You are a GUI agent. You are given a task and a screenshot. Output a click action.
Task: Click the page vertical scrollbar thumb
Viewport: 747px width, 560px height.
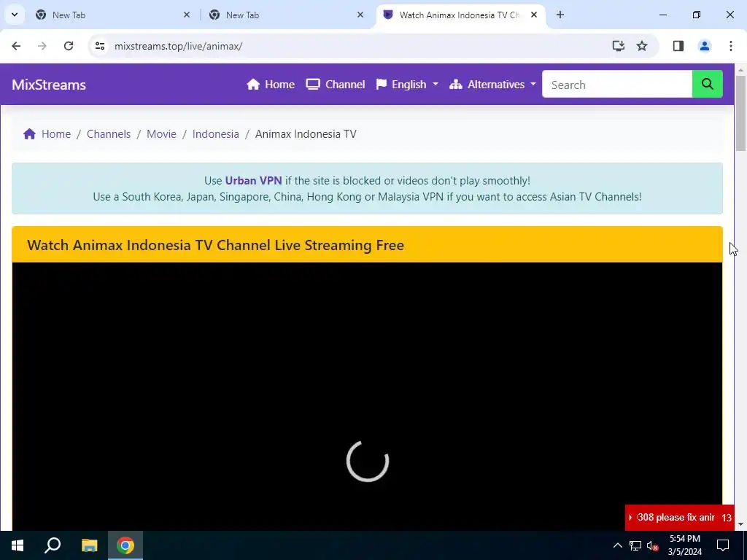coord(740,113)
